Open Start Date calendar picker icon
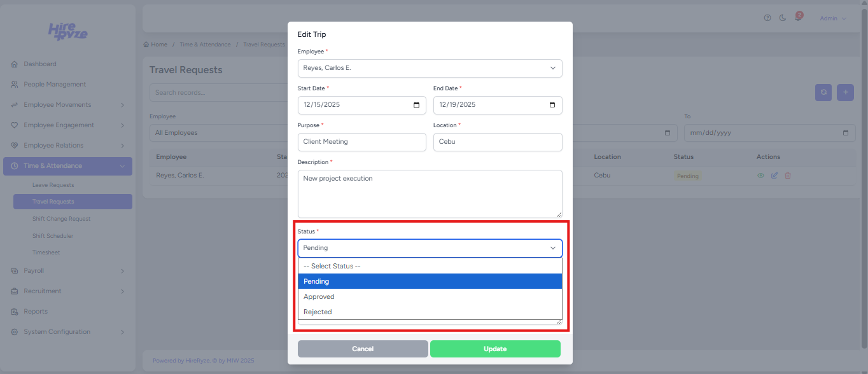The height and width of the screenshot is (374, 868). click(416, 105)
